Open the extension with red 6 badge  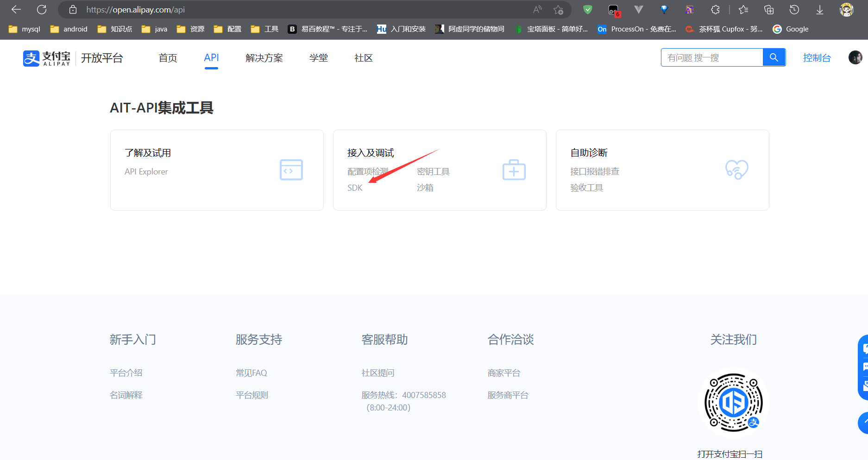pos(614,10)
